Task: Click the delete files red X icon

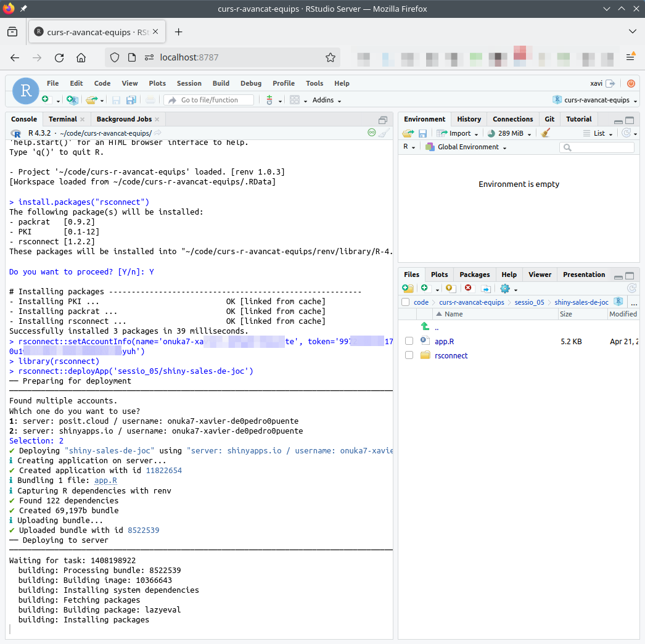Action: (x=468, y=288)
